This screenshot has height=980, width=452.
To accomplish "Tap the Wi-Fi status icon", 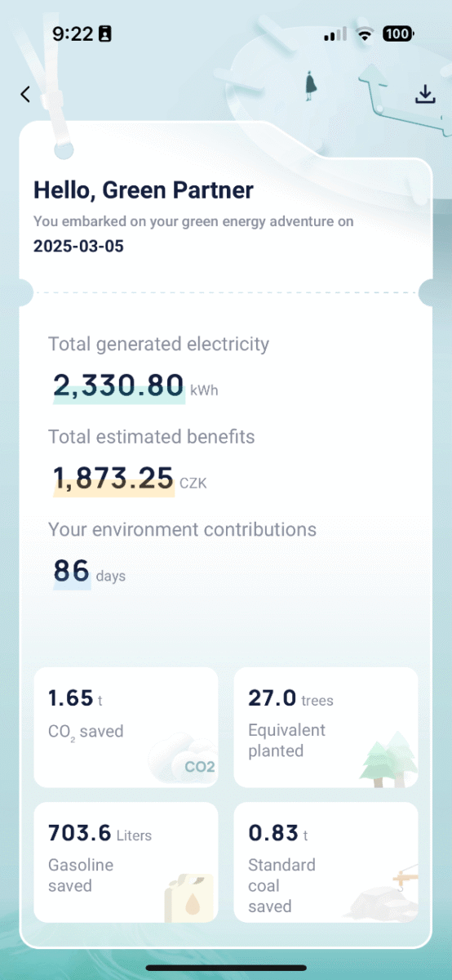I will 365,34.
